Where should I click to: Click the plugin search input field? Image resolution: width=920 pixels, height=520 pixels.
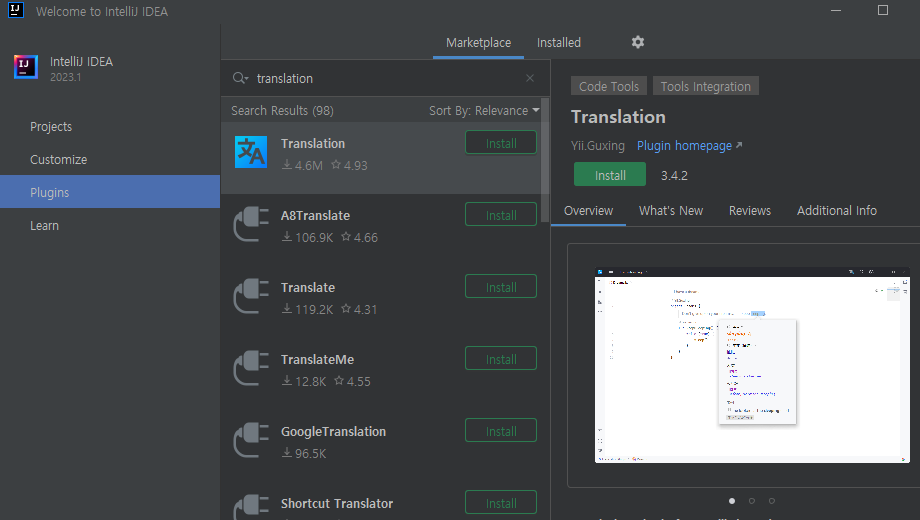pos(387,78)
